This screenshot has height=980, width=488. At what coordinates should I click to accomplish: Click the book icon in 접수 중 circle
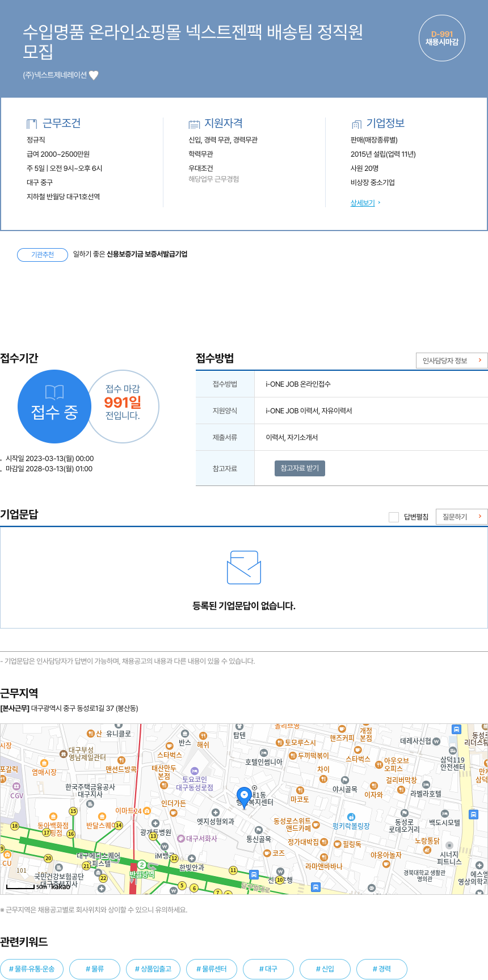pyautogui.click(x=54, y=392)
